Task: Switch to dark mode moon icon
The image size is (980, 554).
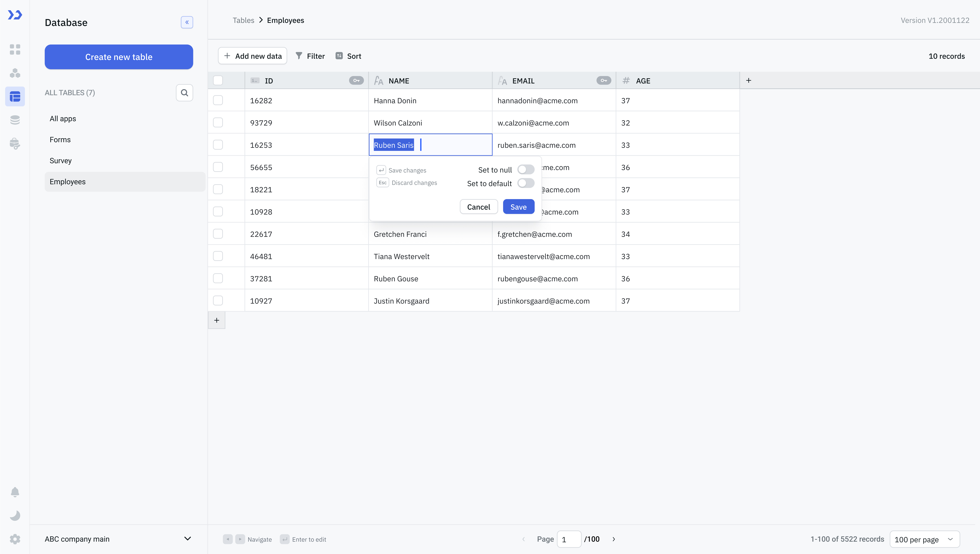Action: 15,516
